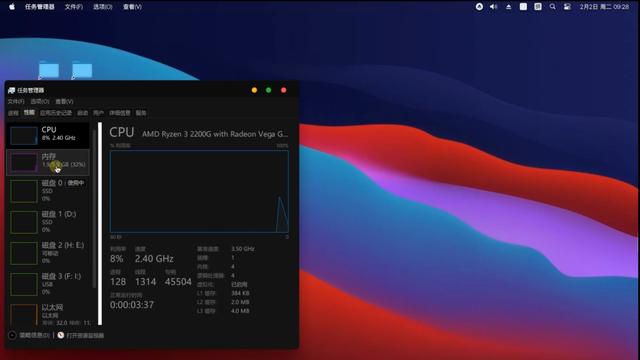Collapse to 简略信息(D) fewer details view
This screenshot has width=640, height=360.
29,335
